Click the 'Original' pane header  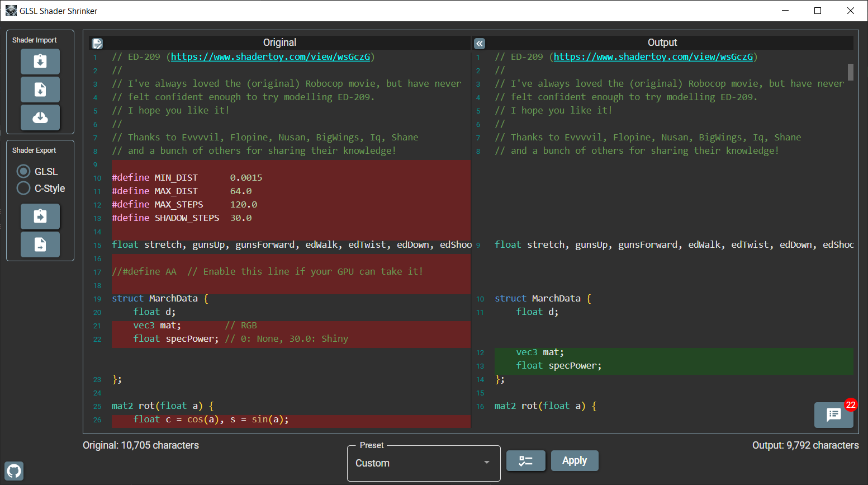(x=279, y=43)
